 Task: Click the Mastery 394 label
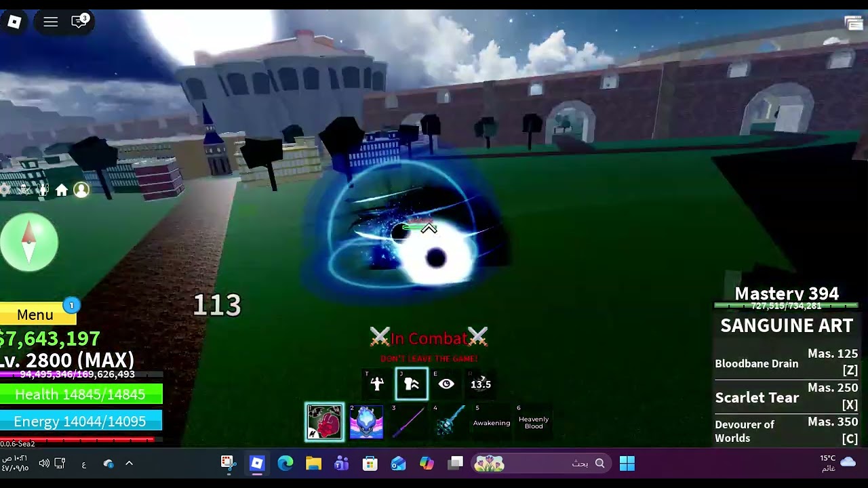tap(787, 293)
